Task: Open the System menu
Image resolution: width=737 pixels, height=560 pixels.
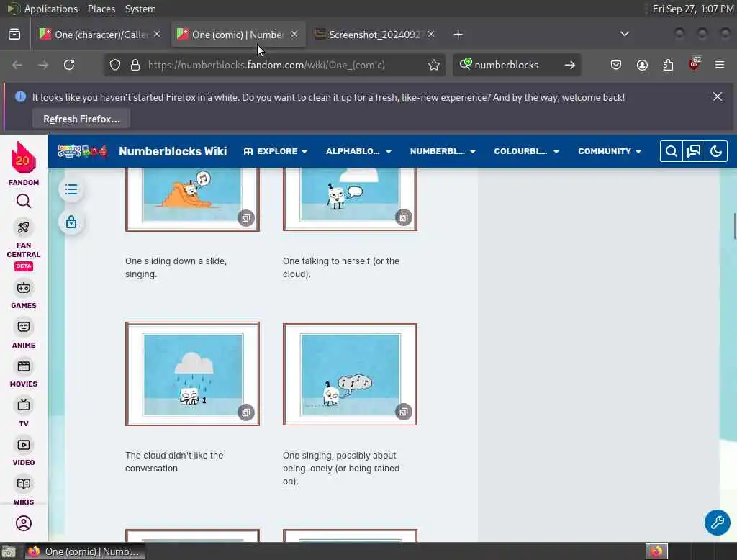Action: coord(140,9)
